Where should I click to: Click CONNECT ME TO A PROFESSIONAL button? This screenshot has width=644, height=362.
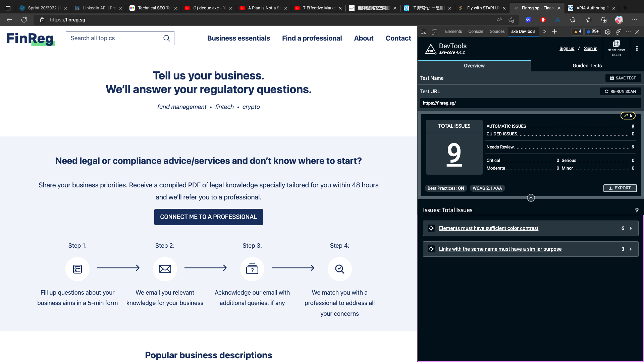point(208,217)
